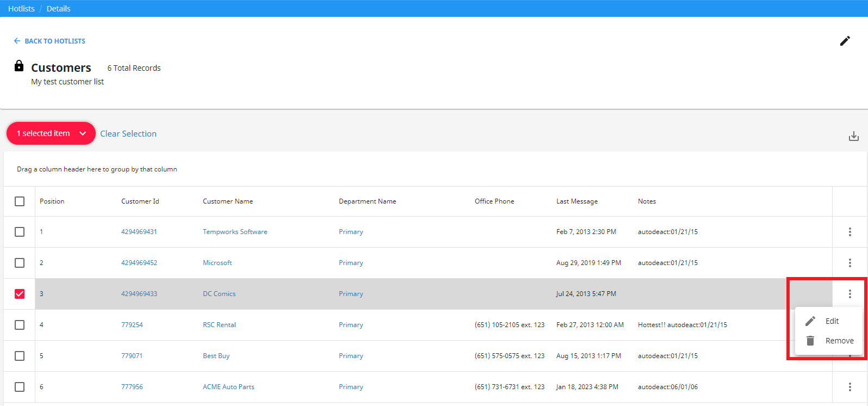
Task: Click the Jan 18, 2023 4:38 PM cell
Action: (x=587, y=387)
